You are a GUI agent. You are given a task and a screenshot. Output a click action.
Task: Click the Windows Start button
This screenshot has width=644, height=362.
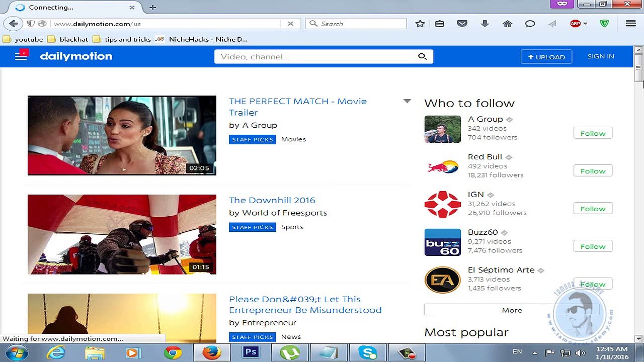tap(17, 352)
